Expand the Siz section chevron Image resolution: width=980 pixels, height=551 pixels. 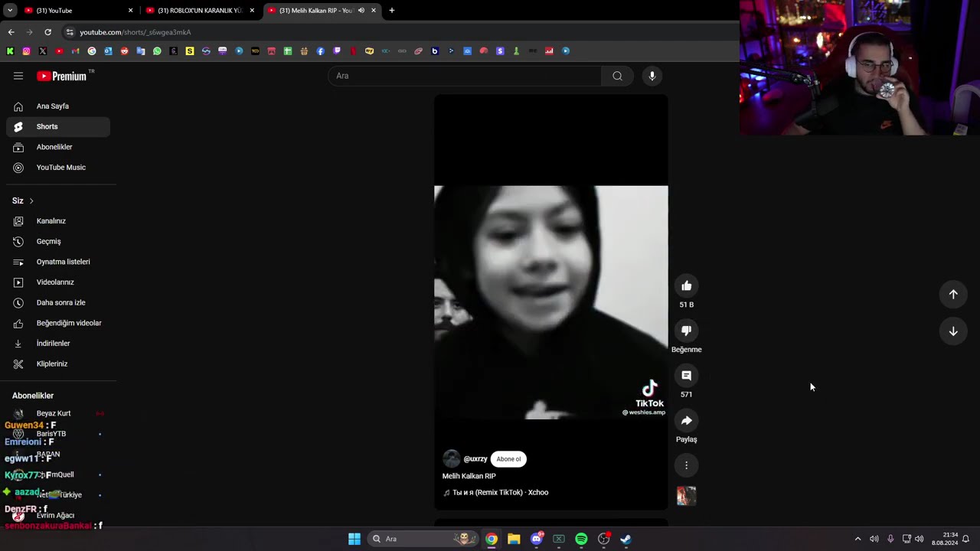[31, 201]
